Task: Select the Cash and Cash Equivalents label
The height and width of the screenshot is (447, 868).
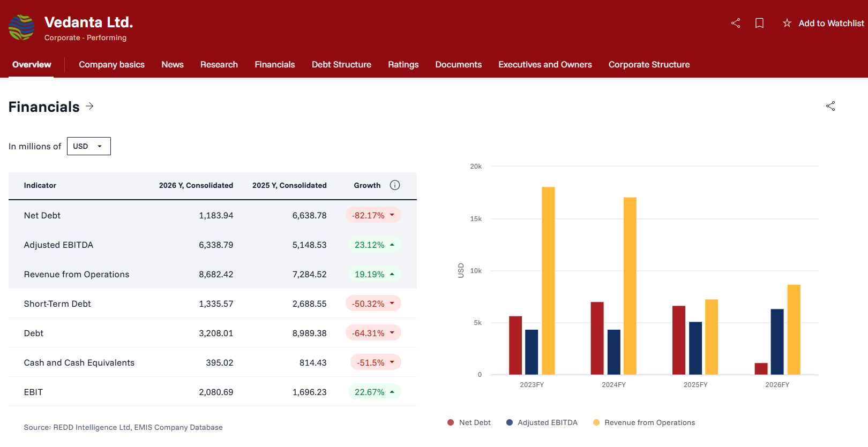Action: [x=79, y=362]
